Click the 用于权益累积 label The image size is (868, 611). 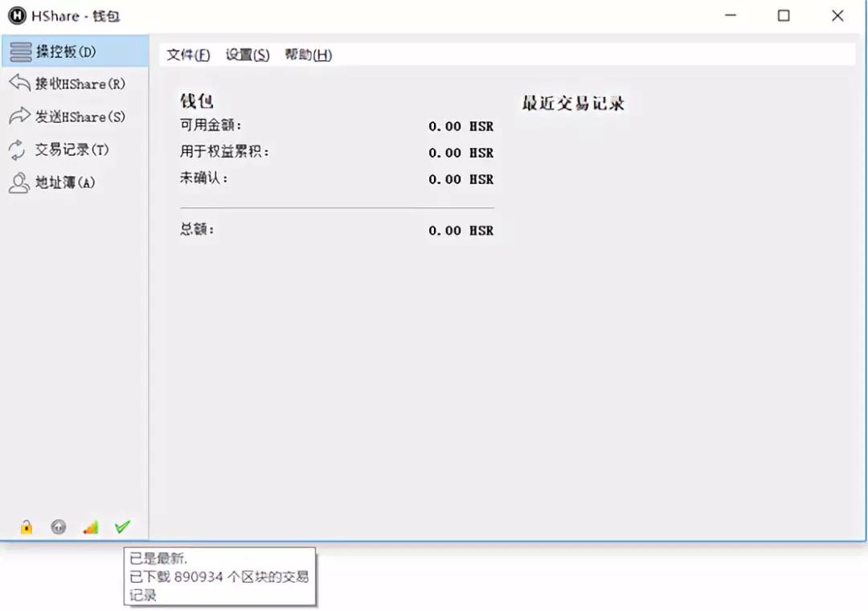coord(224,151)
